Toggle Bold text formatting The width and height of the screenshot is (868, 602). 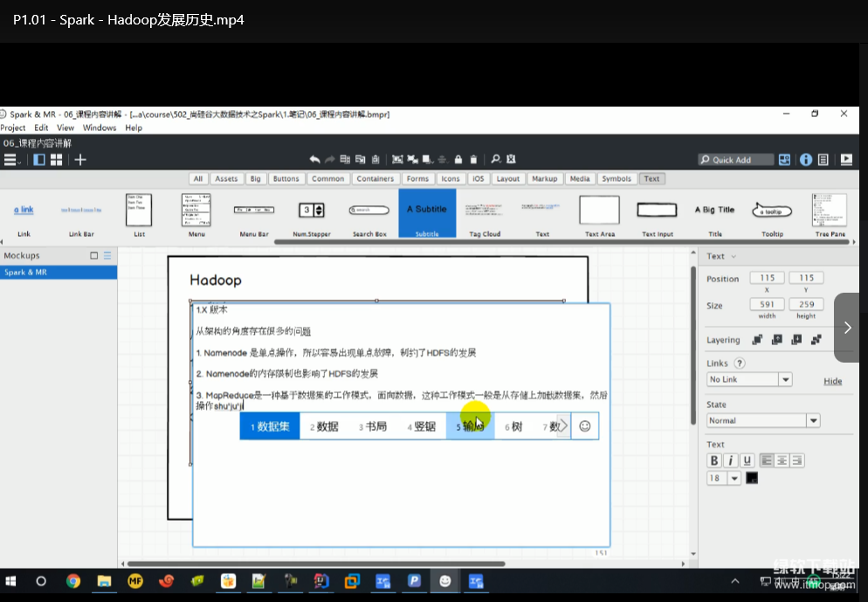(x=714, y=460)
